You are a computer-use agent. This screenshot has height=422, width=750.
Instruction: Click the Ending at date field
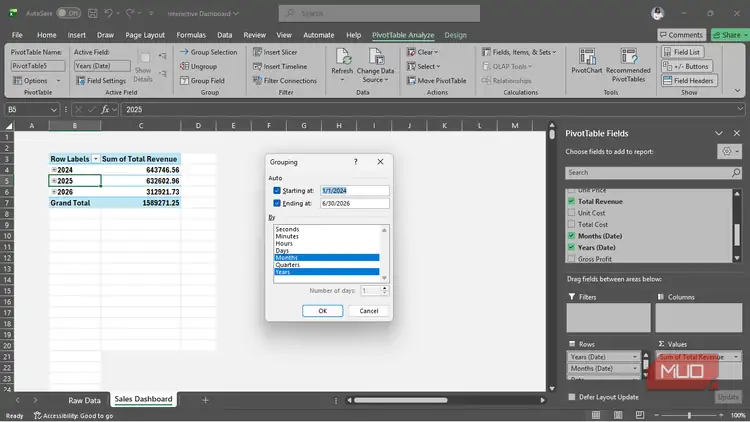(x=354, y=203)
